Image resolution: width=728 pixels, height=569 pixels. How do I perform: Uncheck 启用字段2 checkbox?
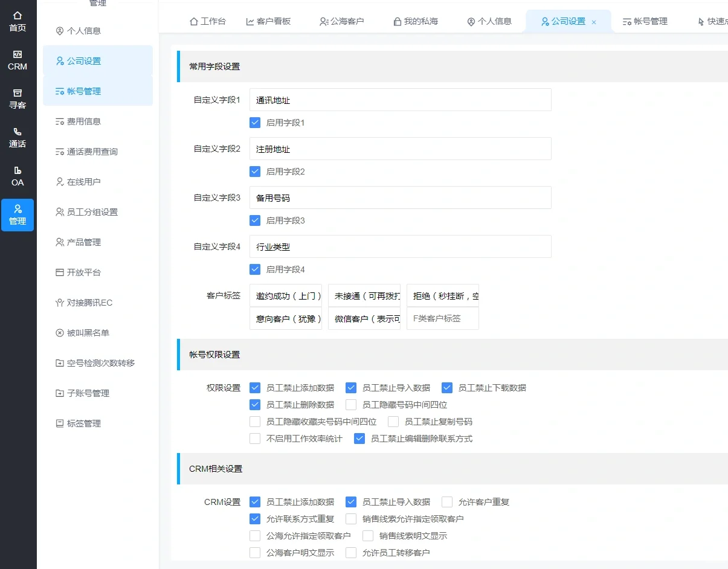255,172
